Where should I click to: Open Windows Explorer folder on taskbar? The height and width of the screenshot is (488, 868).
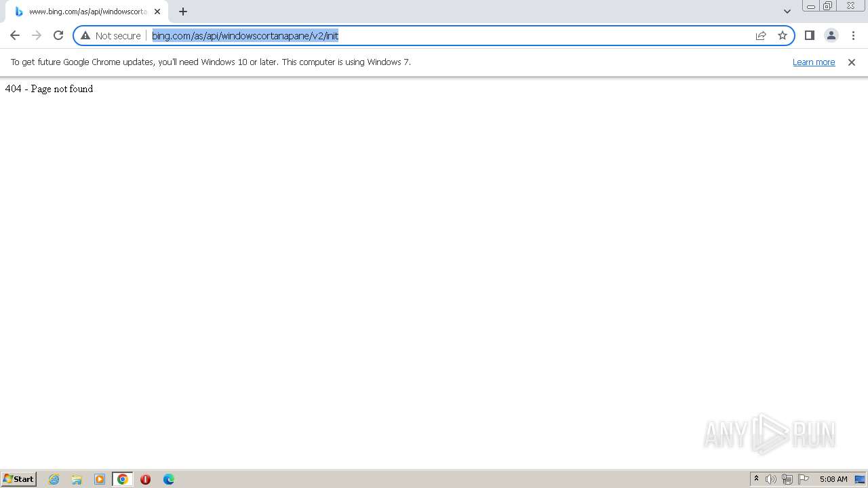point(77,479)
